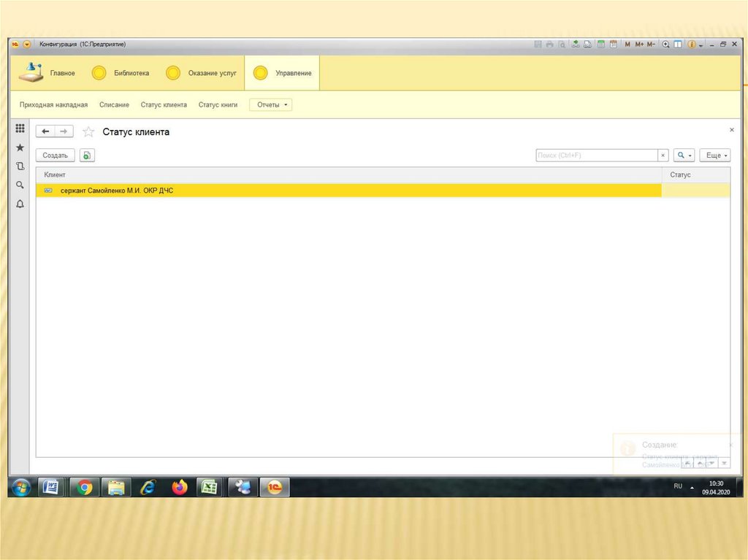Open the calculator icon in title bar
The width and height of the screenshot is (748, 560).
601,45
